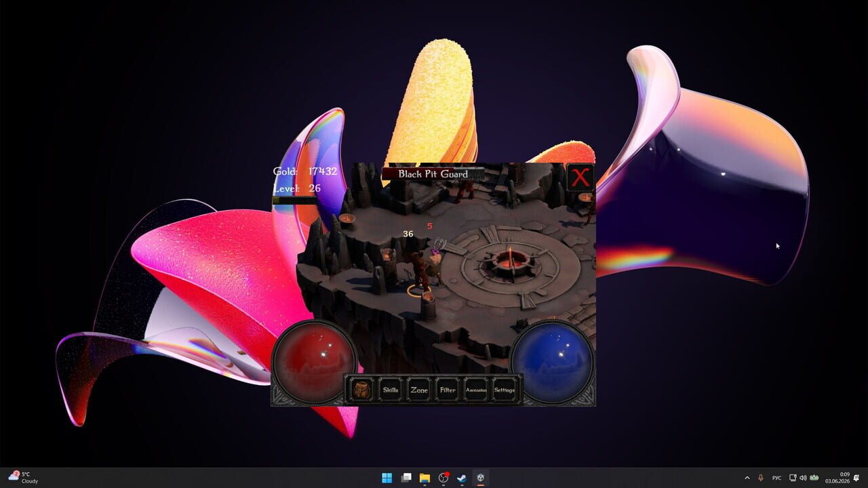
Task: Click the Gold 17432 counter
Action: (x=305, y=171)
